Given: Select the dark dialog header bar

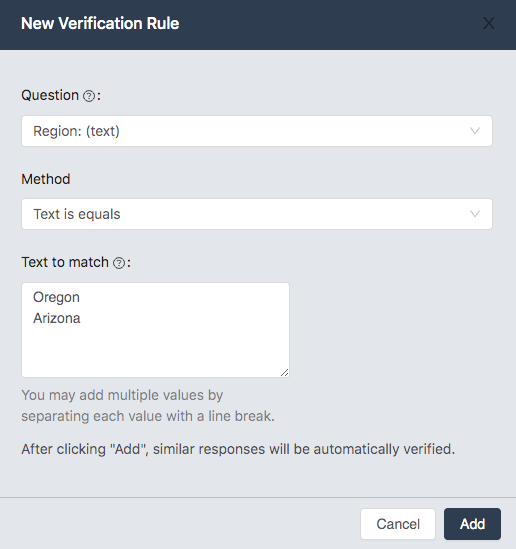Looking at the screenshot, I should click(x=258, y=25).
